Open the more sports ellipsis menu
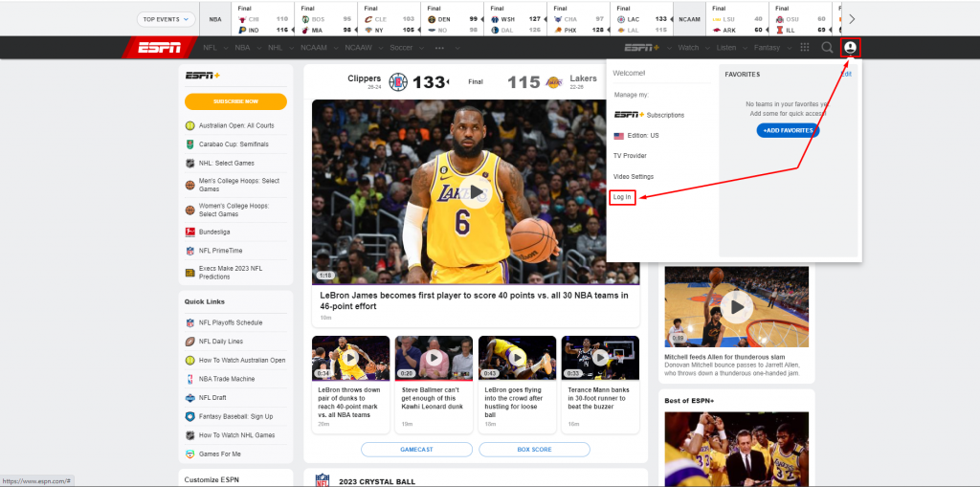The image size is (980, 487). coord(439,48)
